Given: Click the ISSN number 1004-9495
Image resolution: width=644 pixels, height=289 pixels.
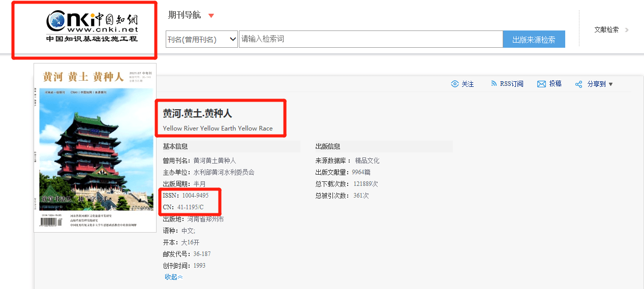Looking at the screenshot, I should point(195,196).
